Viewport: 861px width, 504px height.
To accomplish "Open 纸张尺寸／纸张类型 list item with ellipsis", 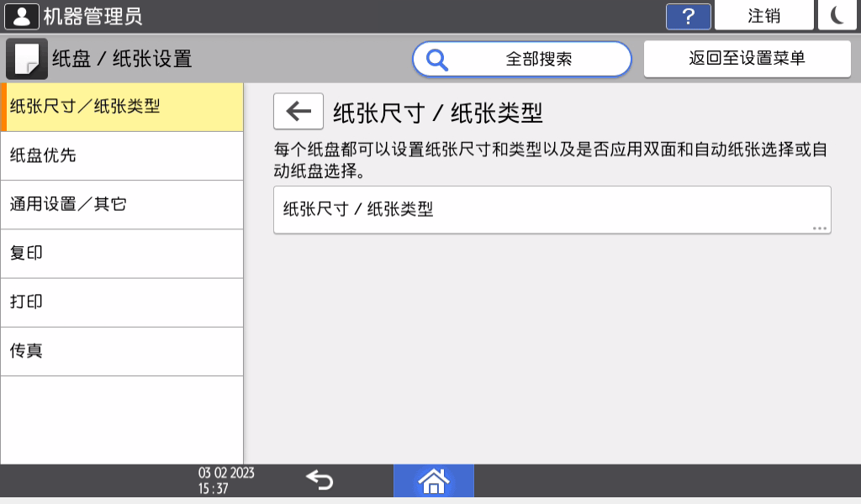I will tap(552, 209).
